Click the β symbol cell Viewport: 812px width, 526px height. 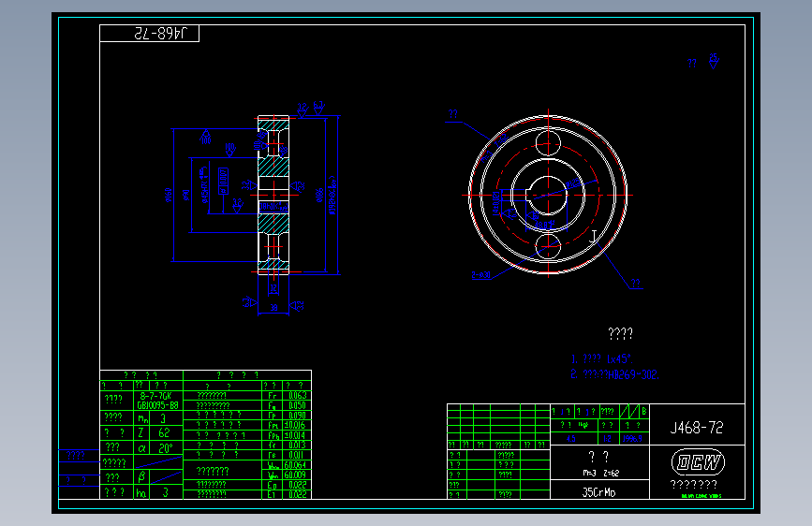click(141, 476)
